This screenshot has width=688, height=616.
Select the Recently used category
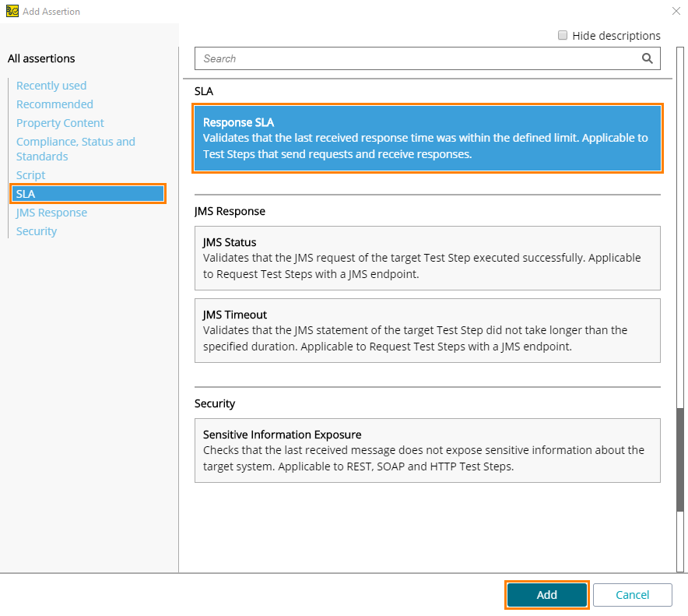51,85
